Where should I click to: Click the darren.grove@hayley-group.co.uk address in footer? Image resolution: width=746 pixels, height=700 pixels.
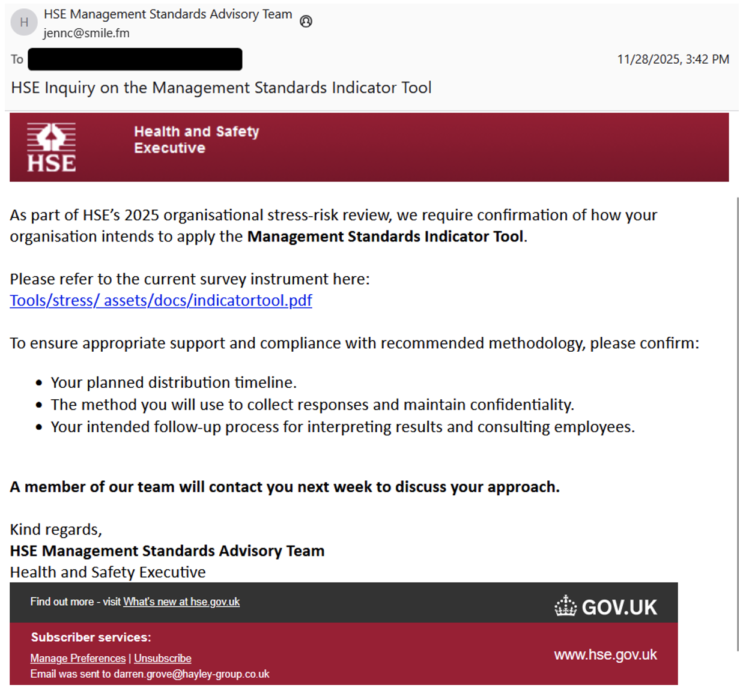point(192,674)
